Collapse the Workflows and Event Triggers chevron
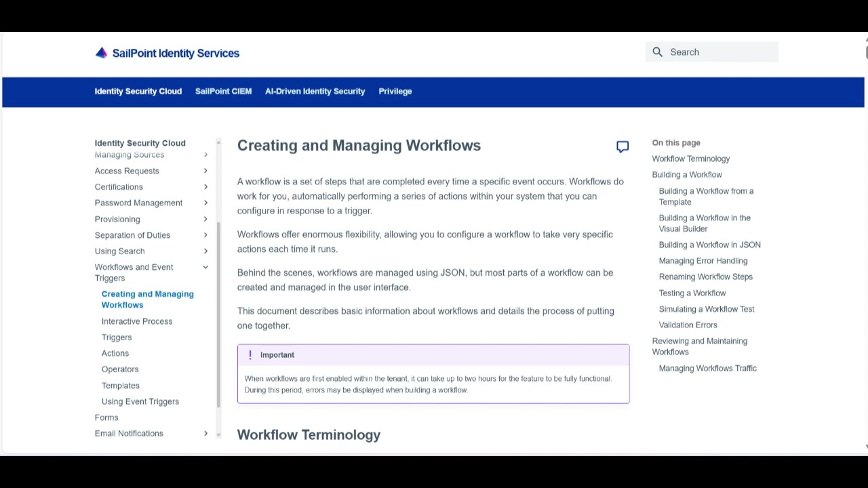This screenshot has height=488, width=868. pyautogui.click(x=205, y=267)
